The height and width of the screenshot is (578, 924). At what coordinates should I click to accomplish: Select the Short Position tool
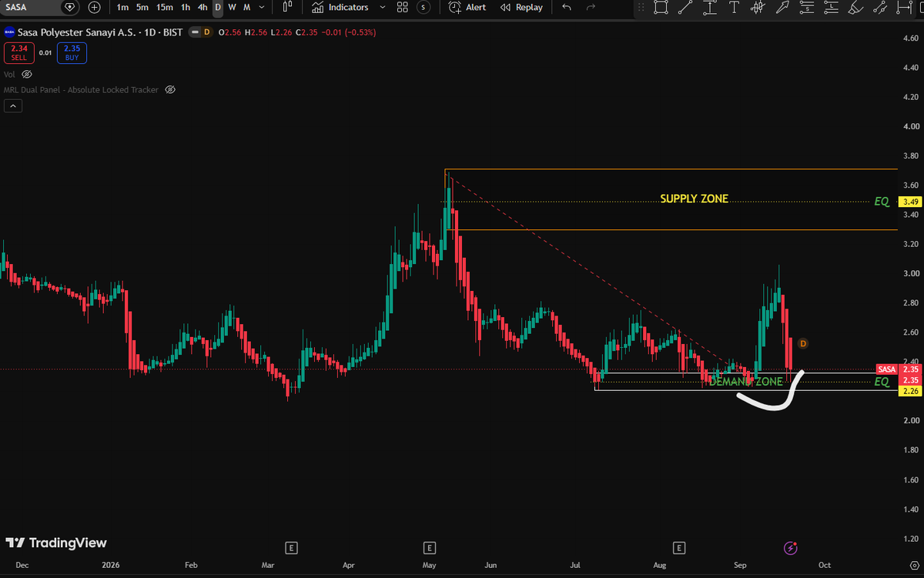coord(808,8)
